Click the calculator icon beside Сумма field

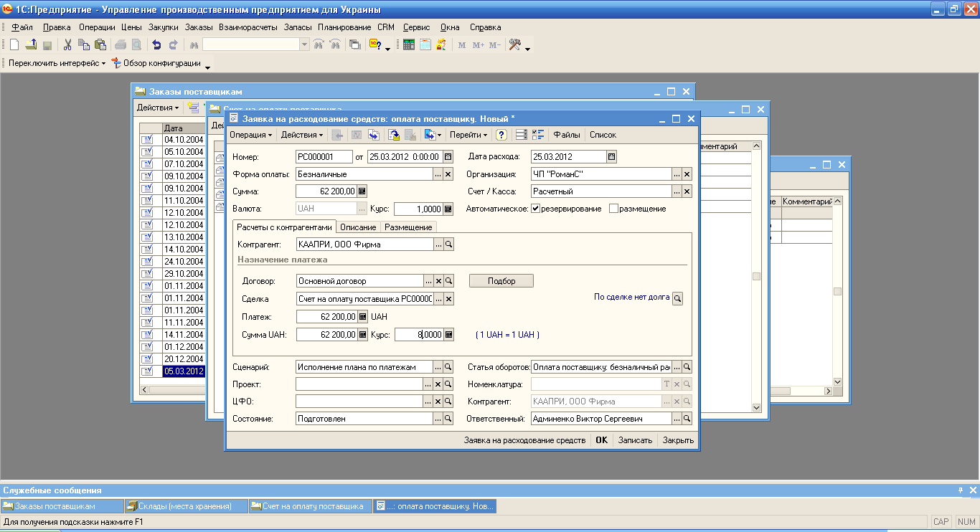coord(362,191)
